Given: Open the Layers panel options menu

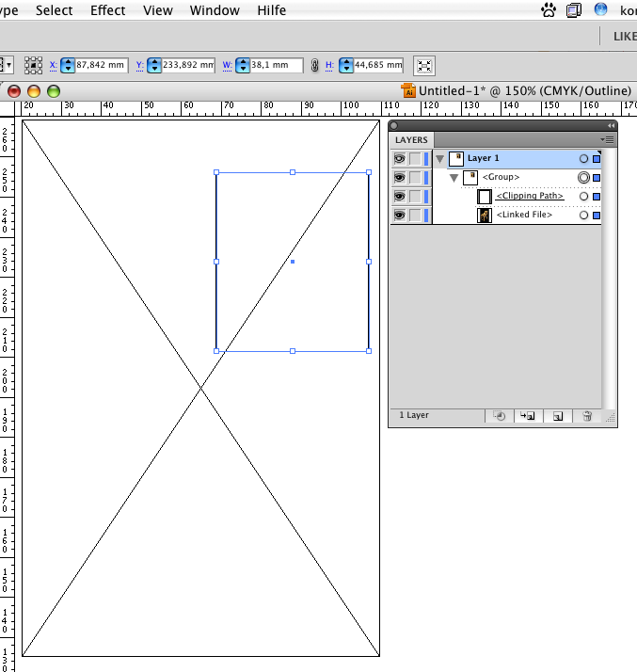Looking at the screenshot, I should click(608, 139).
